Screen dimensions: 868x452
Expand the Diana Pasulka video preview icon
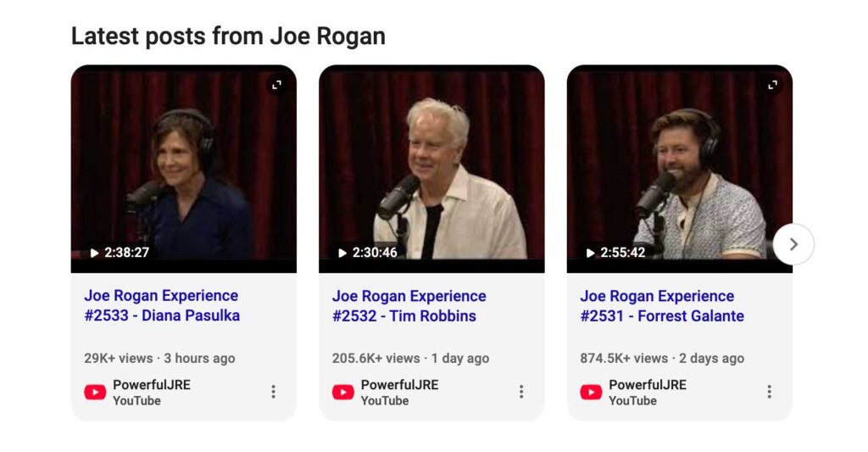click(277, 85)
